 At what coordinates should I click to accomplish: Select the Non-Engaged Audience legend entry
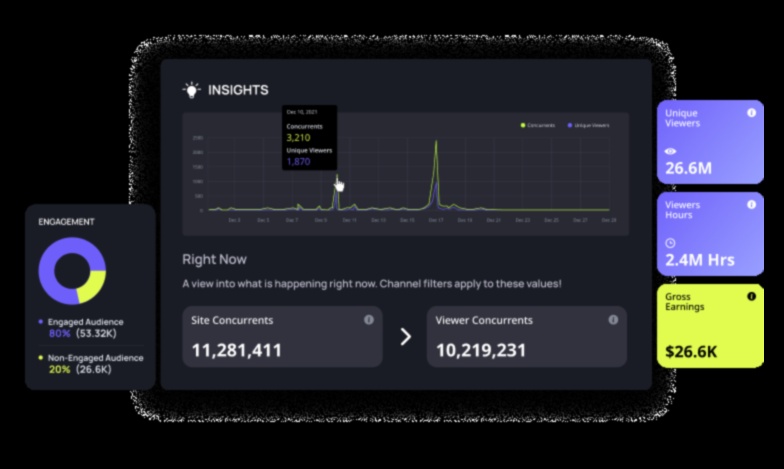[92, 357]
